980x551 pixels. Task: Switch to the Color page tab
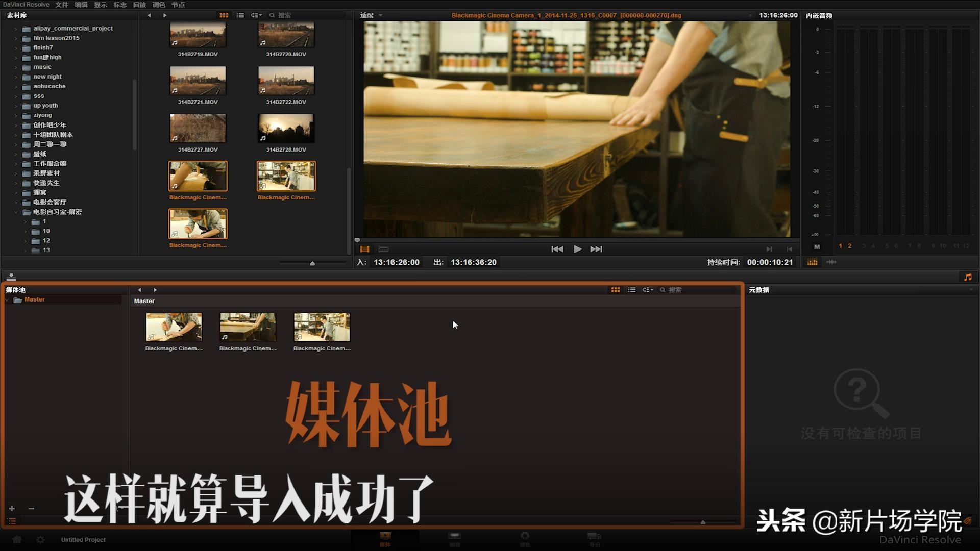tap(525, 539)
